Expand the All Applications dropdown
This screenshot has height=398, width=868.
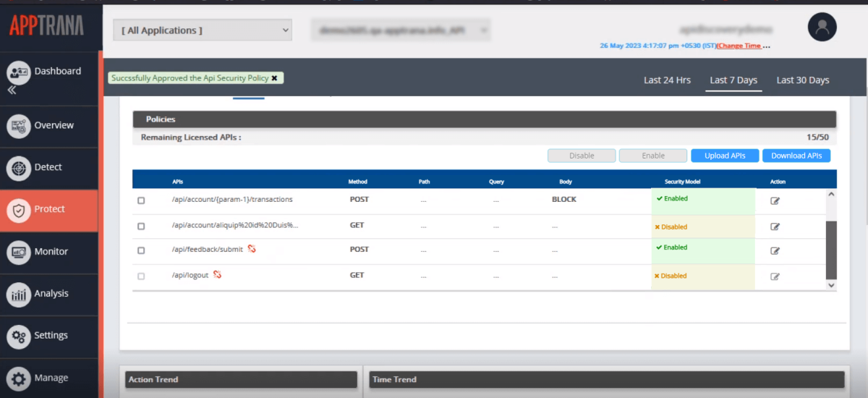202,30
